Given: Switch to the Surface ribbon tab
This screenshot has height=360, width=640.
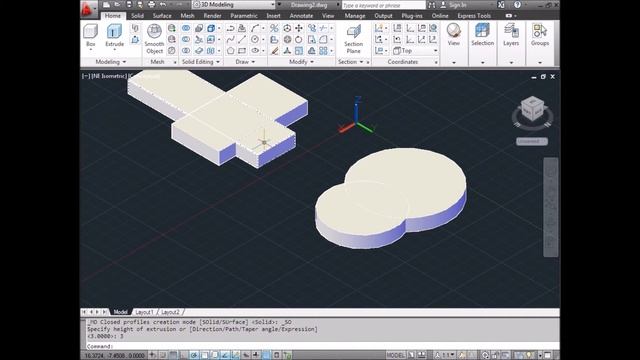Looking at the screenshot, I should pyautogui.click(x=162, y=16).
